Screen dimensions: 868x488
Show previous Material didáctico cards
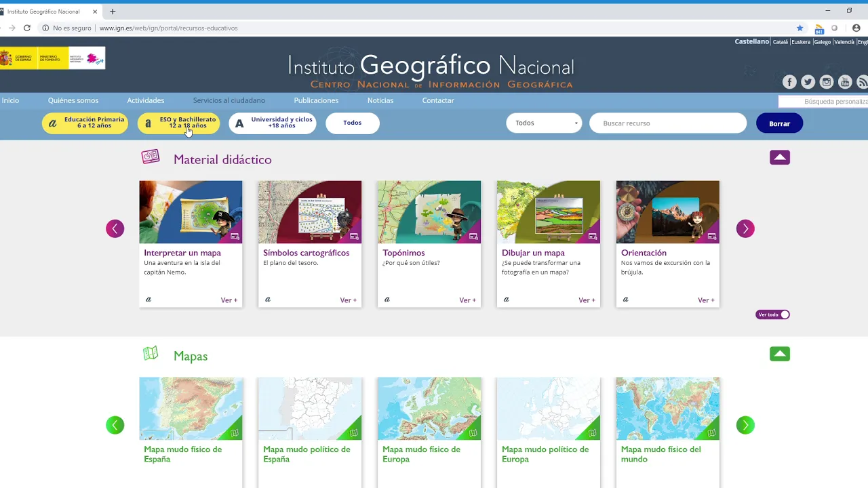point(115,228)
